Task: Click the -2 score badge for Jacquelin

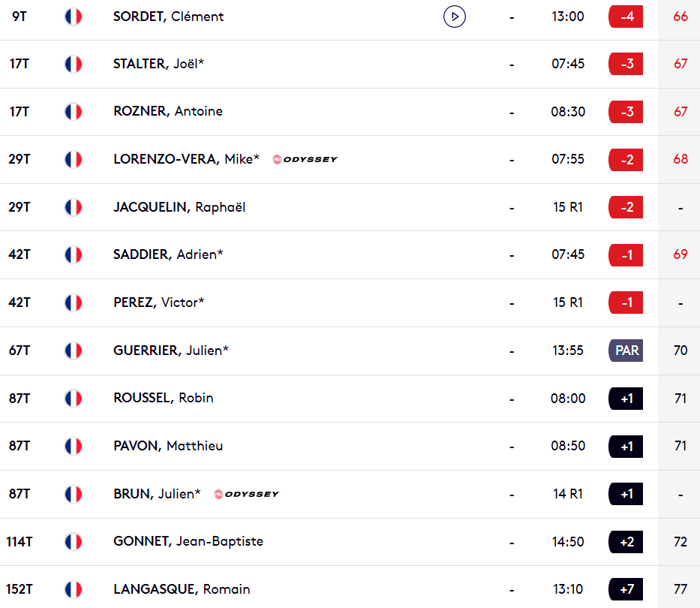Action: pos(626,207)
